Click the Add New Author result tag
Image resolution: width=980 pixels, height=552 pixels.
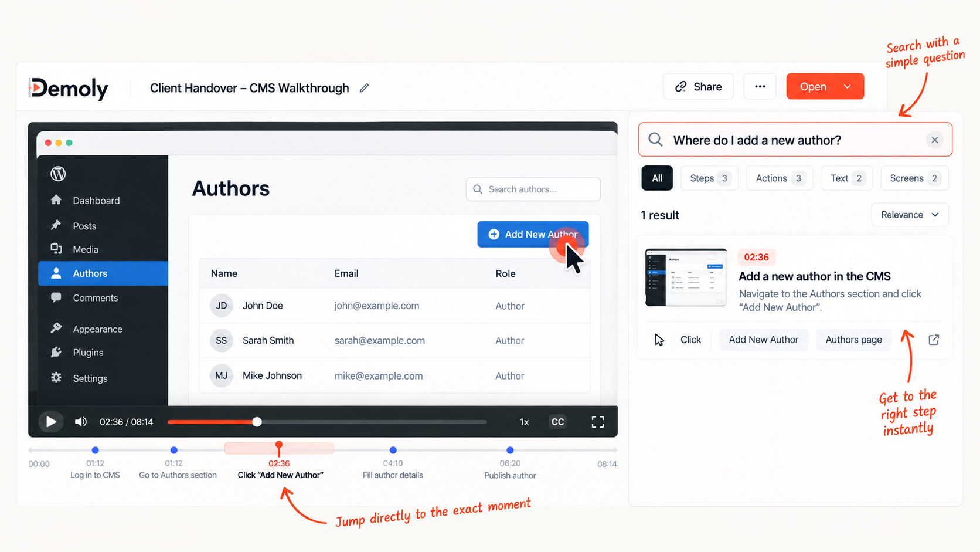763,340
